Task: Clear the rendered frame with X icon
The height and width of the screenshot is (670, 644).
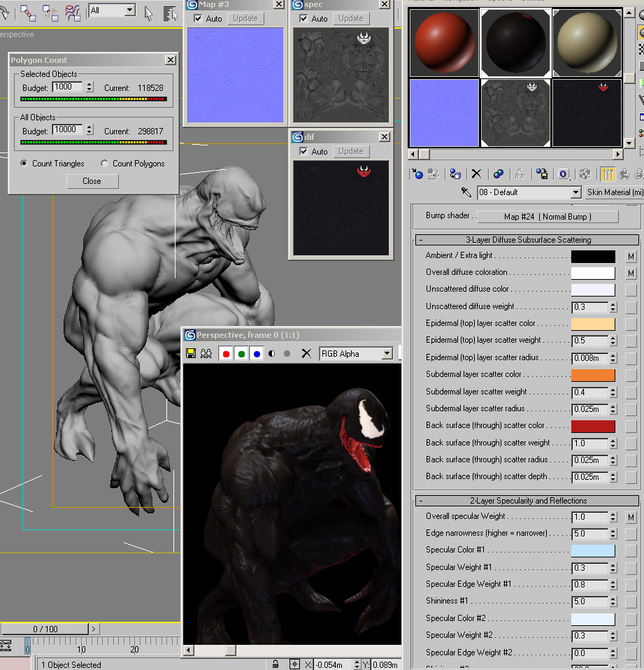Action: pyautogui.click(x=306, y=353)
